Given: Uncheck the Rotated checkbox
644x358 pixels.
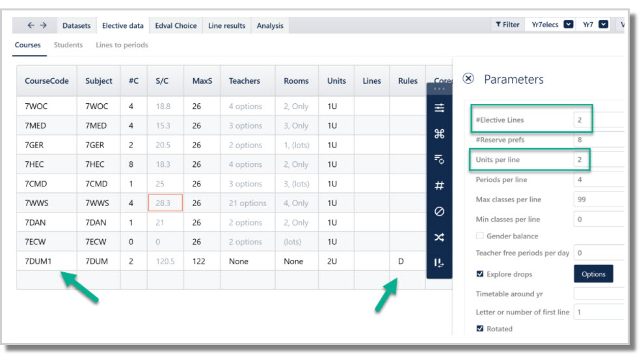Looking at the screenshot, I should point(479,329).
